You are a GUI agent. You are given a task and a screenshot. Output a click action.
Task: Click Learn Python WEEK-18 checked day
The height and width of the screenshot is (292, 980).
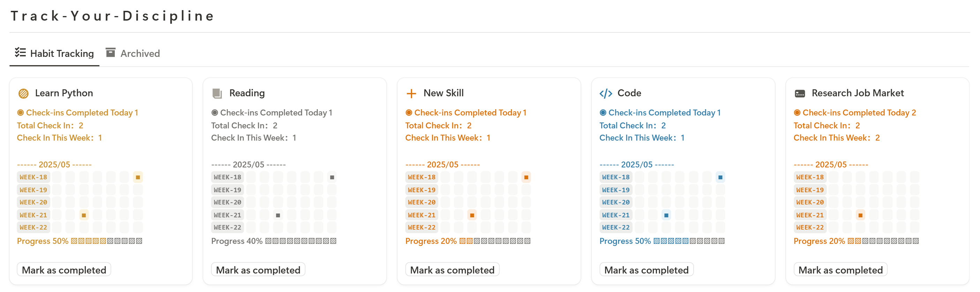[138, 177]
